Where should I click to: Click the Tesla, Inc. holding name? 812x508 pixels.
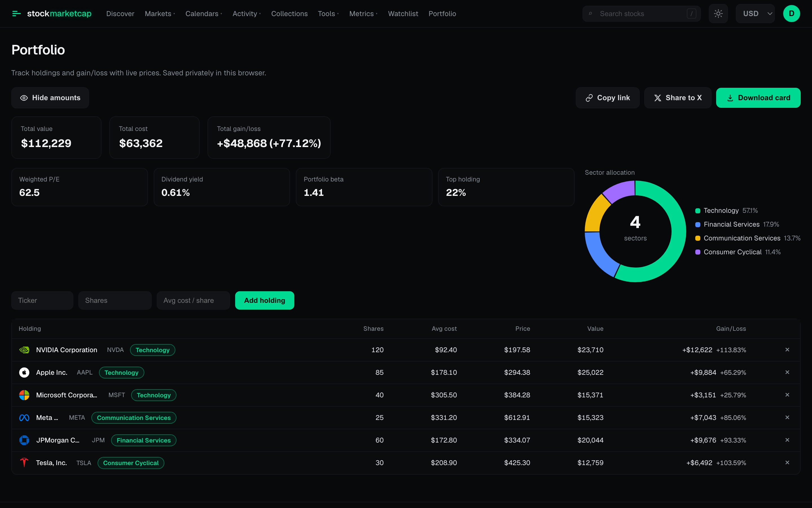point(51,463)
